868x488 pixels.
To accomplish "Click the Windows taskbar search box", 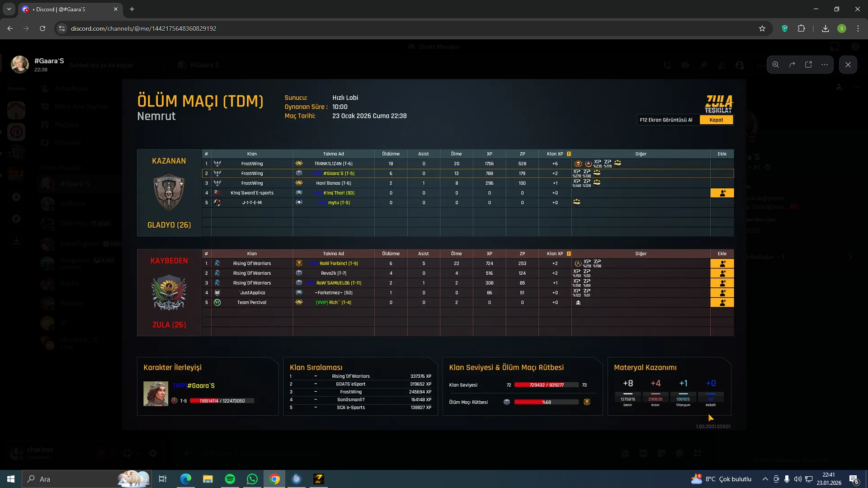I will [x=87, y=479].
